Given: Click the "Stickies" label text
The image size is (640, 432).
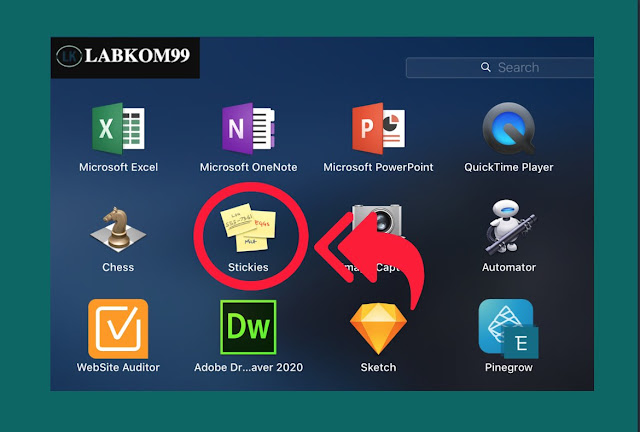Looking at the screenshot, I should [248, 267].
